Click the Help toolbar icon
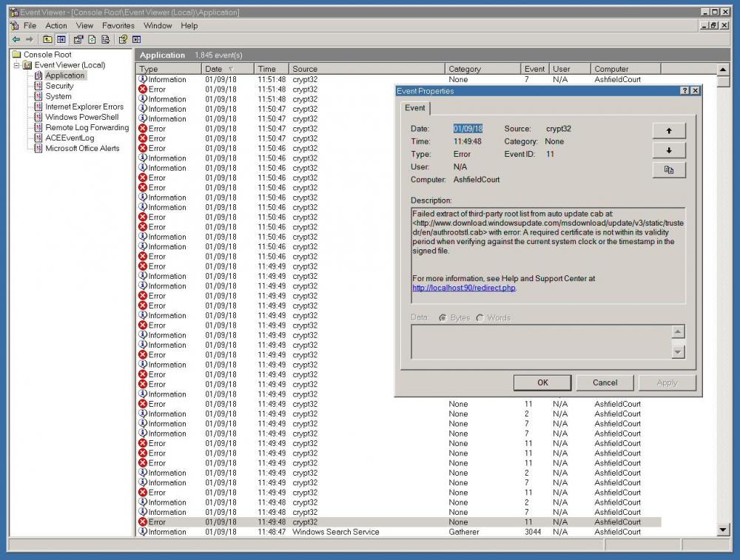The height and width of the screenshot is (560, 740). tap(123, 39)
